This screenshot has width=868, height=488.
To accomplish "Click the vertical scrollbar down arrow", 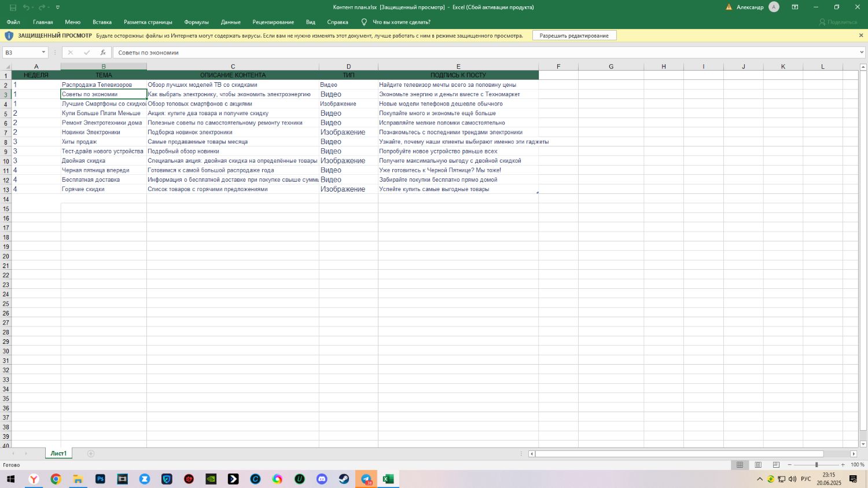I will pos(863,444).
